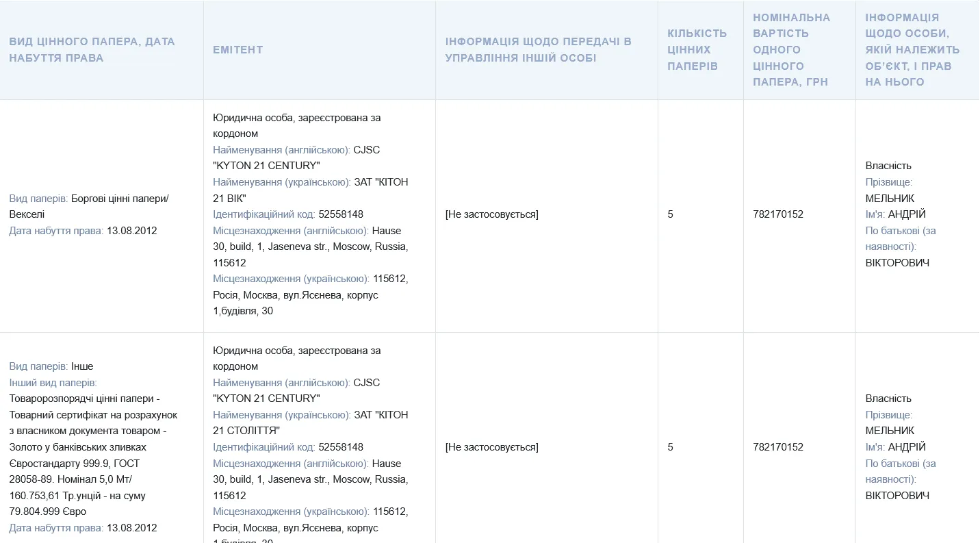Click the first row's nominal value 782170152
Viewport: 980px width, 543px height.
click(777, 214)
